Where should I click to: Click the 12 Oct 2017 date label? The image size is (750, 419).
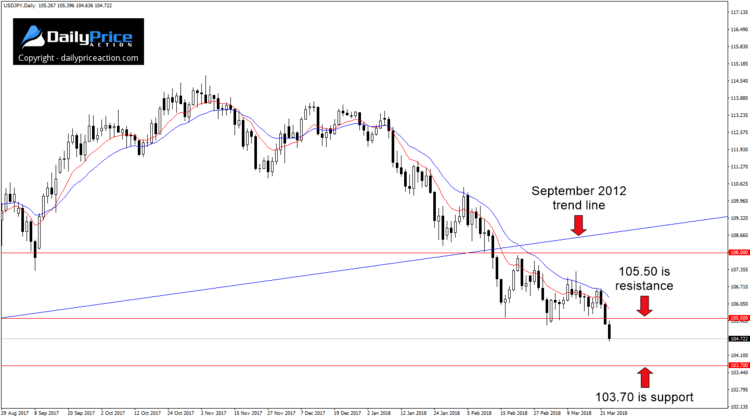pos(147,413)
